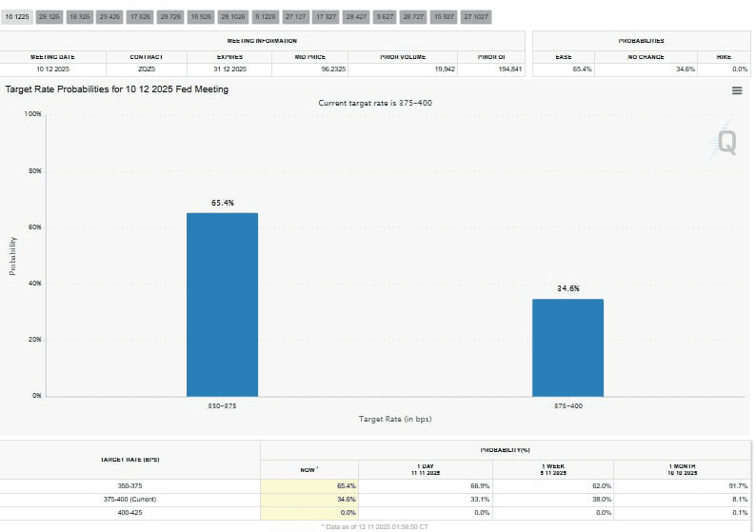Switch to the 16 926 meeting tab
This screenshot has width=756, height=532.
tap(201, 17)
